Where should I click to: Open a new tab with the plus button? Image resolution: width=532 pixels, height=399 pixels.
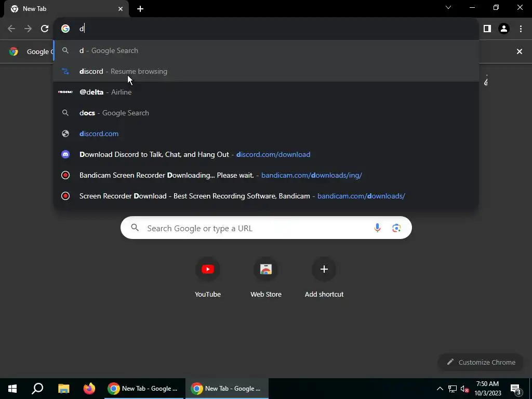click(140, 9)
